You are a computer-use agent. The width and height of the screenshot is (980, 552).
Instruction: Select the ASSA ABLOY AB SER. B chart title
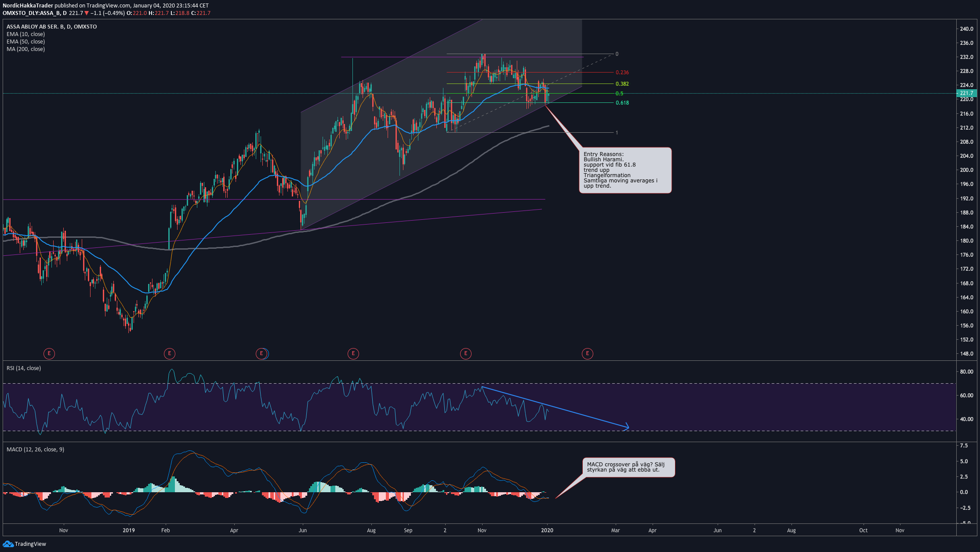pyautogui.click(x=51, y=27)
